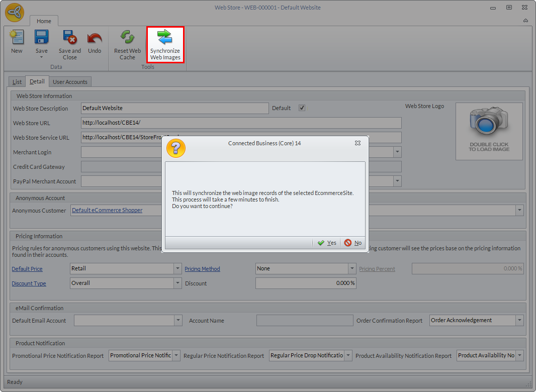Expand the Pricing Method dropdown
Screen dimensions: 536x392
(352, 269)
